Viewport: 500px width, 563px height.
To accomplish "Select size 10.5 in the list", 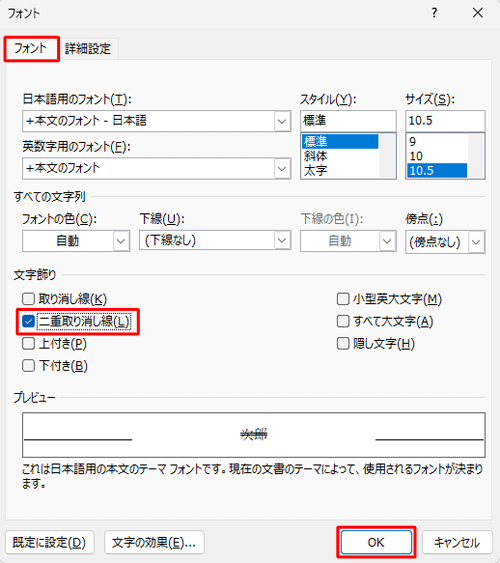I will pos(437,171).
